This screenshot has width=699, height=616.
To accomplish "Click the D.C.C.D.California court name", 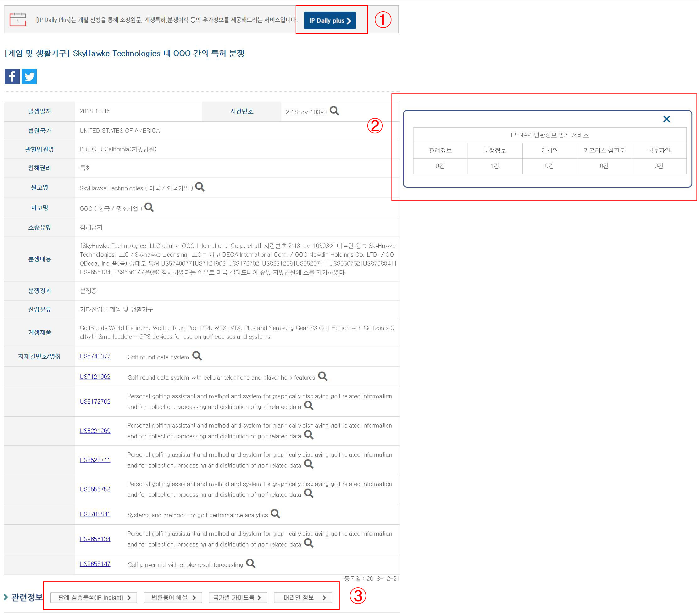I will click(x=118, y=149).
